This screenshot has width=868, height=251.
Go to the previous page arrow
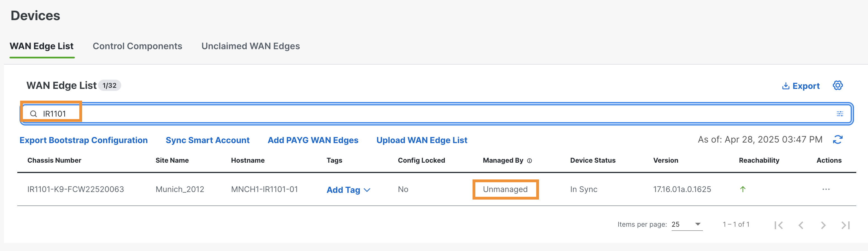(801, 225)
